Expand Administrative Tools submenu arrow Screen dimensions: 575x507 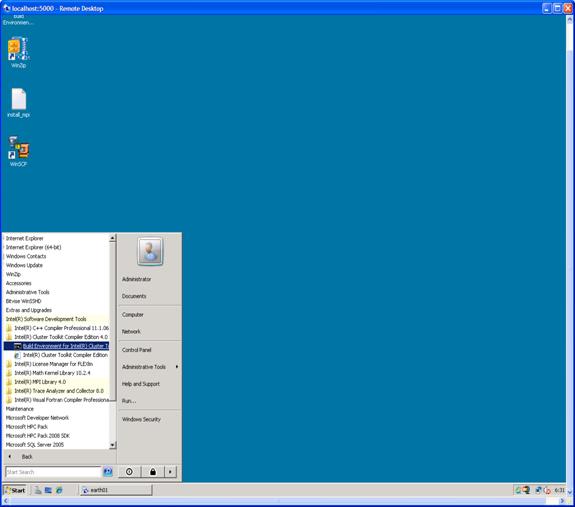pos(177,367)
